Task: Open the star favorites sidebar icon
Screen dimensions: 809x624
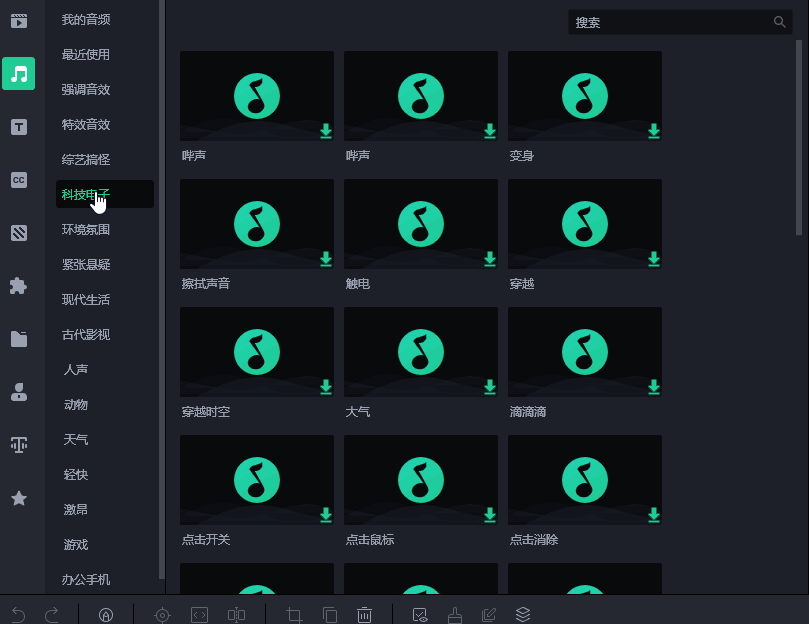Action: pos(19,498)
